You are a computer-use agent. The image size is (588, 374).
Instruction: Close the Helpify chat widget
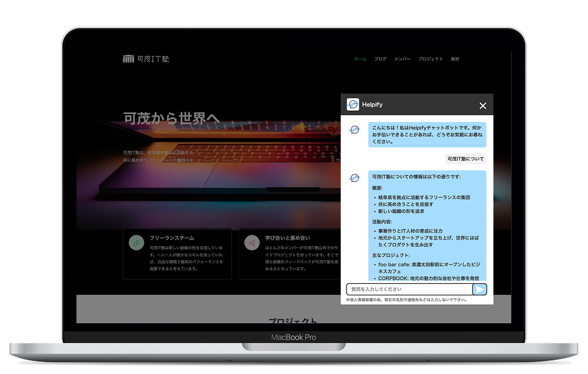483,106
